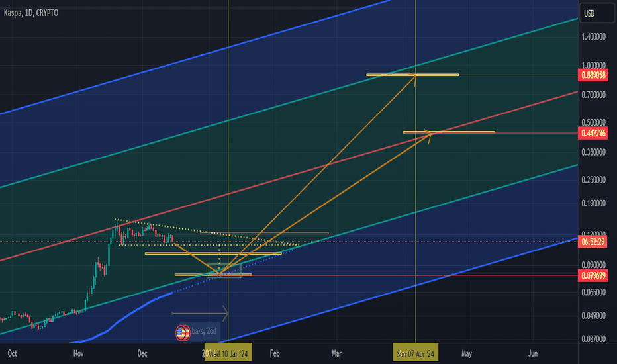The height and width of the screenshot is (364, 617).
Task: Click the Wed 10 Jan '24 date label
Action: [228, 354]
